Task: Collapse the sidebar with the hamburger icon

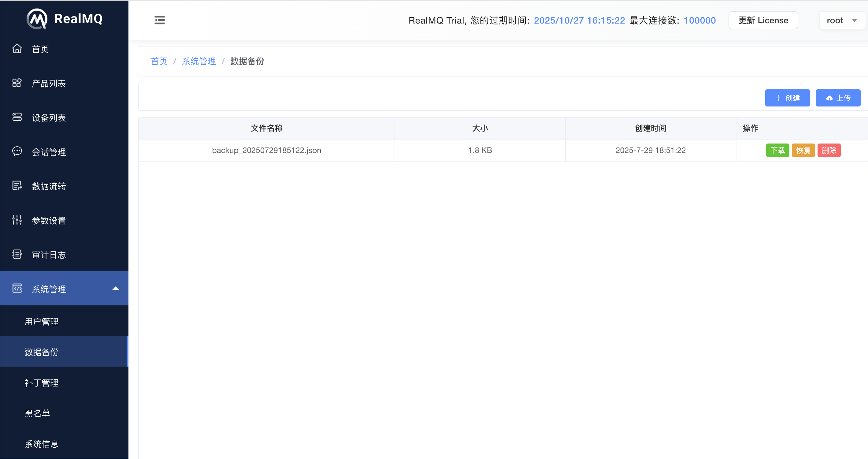Action: pos(159,20)
